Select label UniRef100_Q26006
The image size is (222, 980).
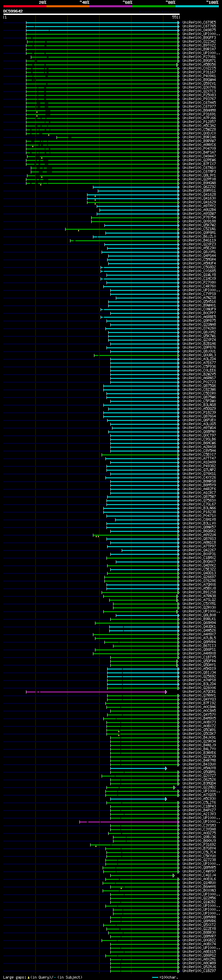click(199, 688)
